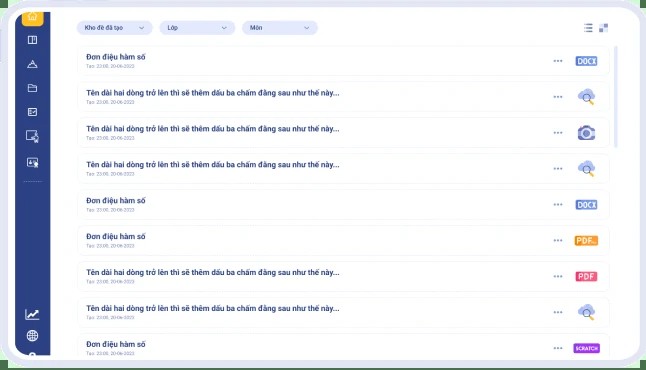Switch to list view layout icon

point(588,28)
